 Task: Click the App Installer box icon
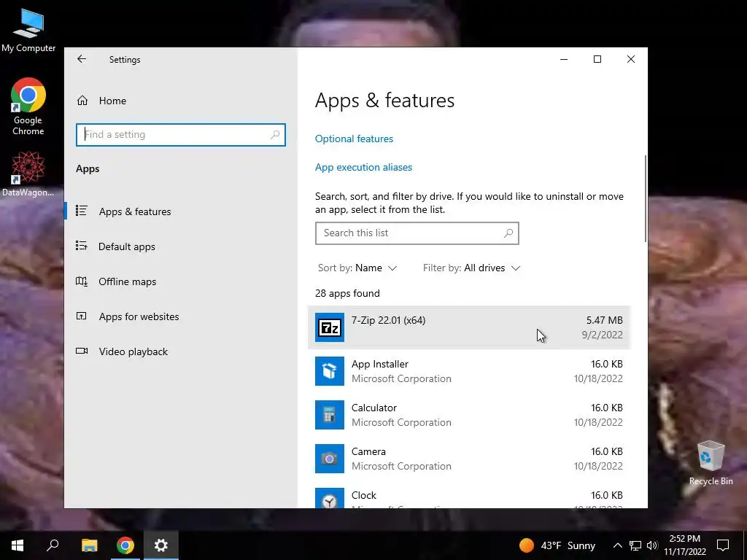tap(329, 371)
